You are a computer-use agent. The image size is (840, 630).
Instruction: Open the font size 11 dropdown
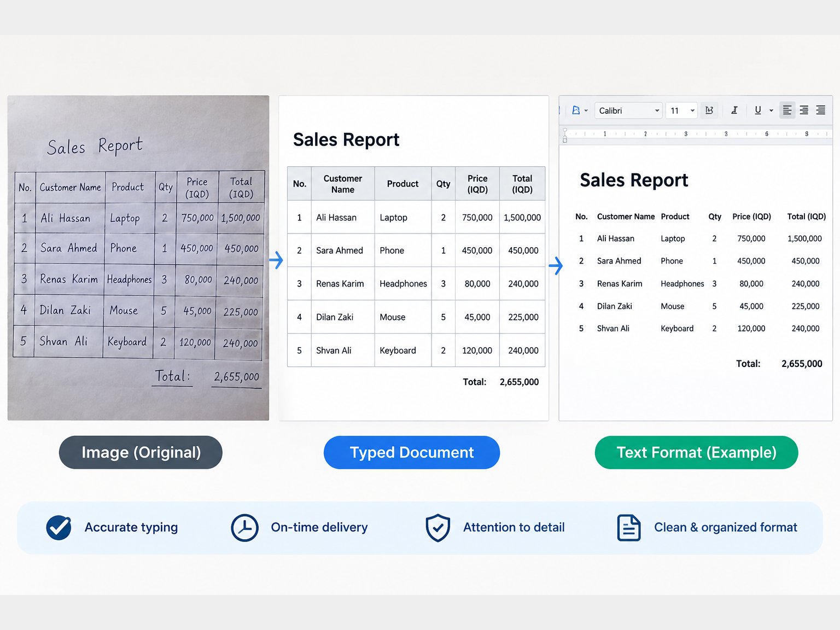(681, 110)
